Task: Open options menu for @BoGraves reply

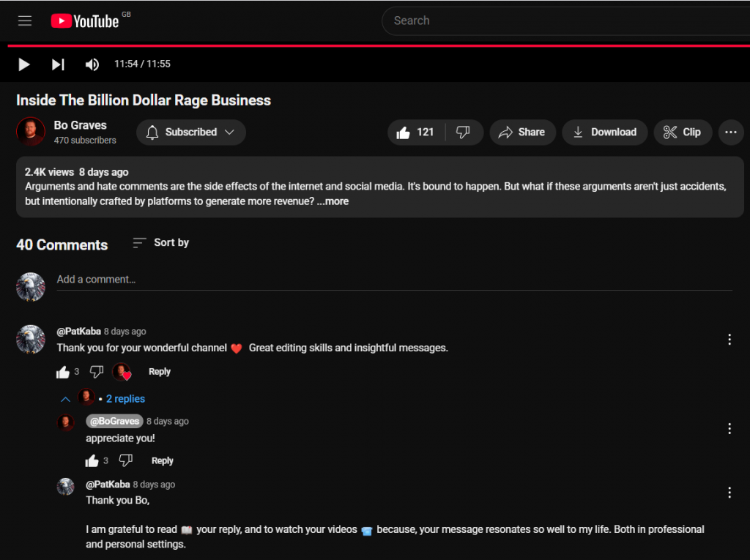Action: click(x=729, y=429)
